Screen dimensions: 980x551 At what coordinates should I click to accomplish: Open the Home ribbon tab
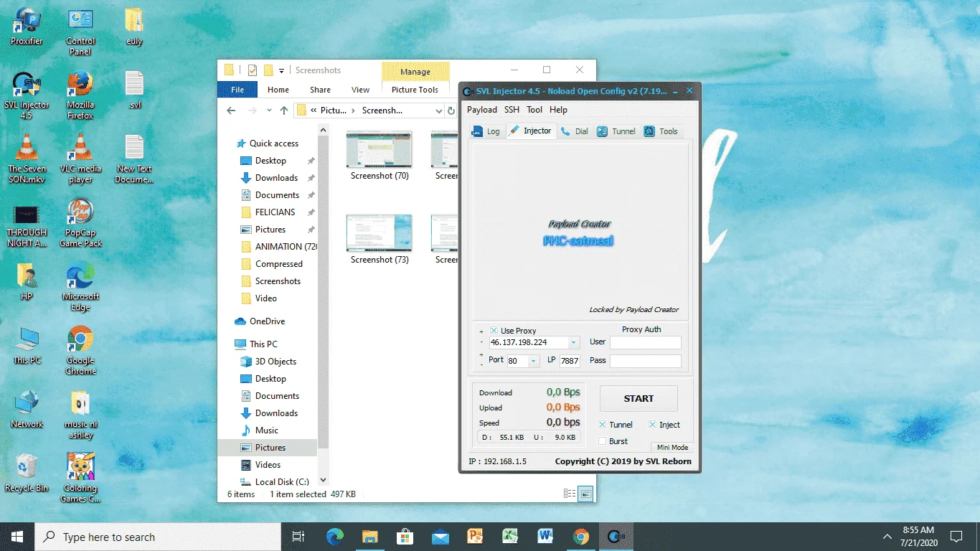[278, 90]
